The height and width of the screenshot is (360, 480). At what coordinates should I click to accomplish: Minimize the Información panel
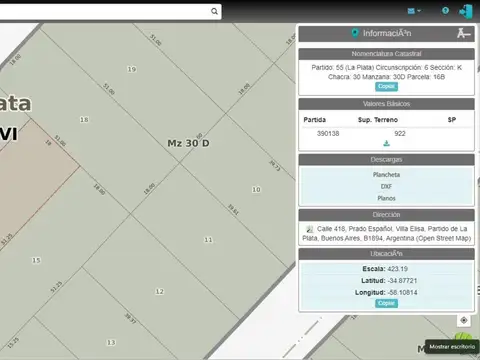(463, 33)
